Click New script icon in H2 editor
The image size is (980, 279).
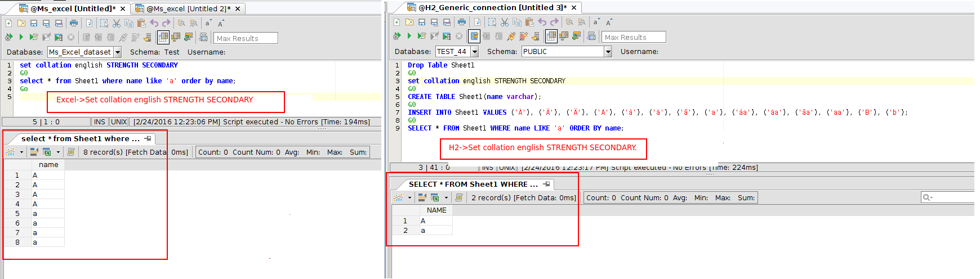pyautogui.click(x=397, y=22)
